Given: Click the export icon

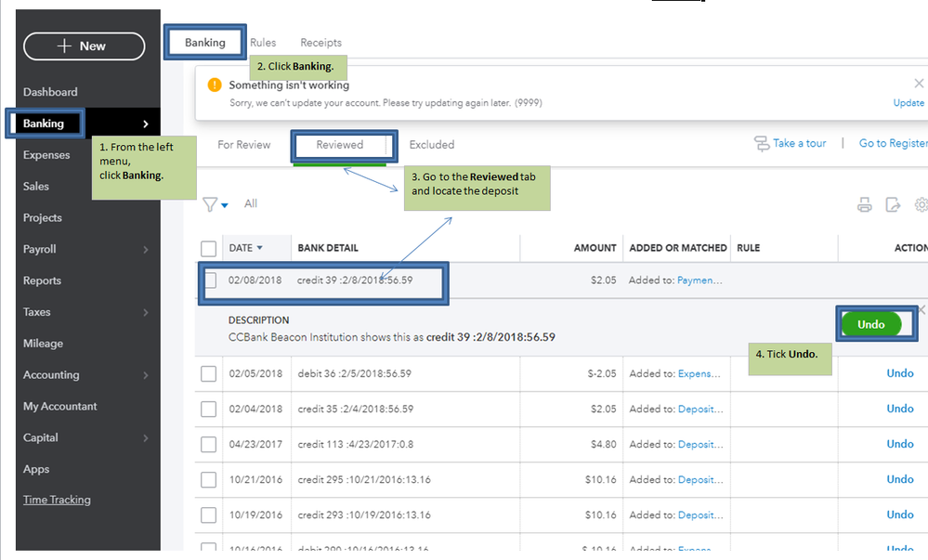Looking at the screenshot, I should 893,205.
